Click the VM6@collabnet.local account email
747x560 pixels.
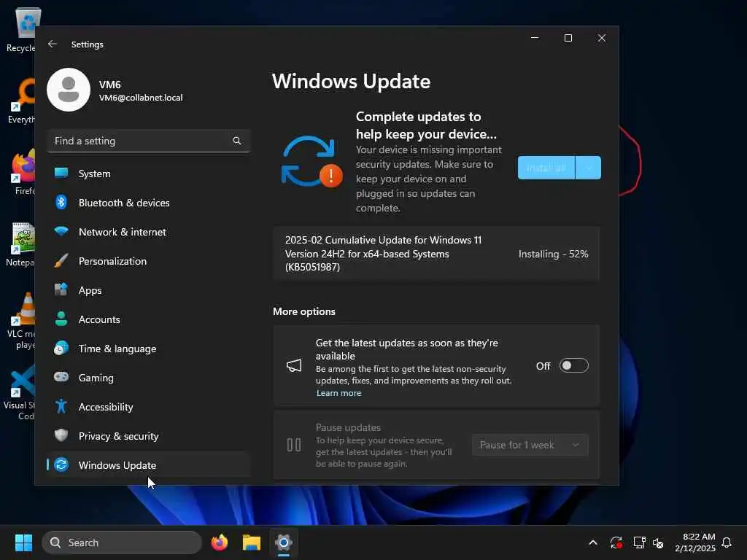click(141, 98)
